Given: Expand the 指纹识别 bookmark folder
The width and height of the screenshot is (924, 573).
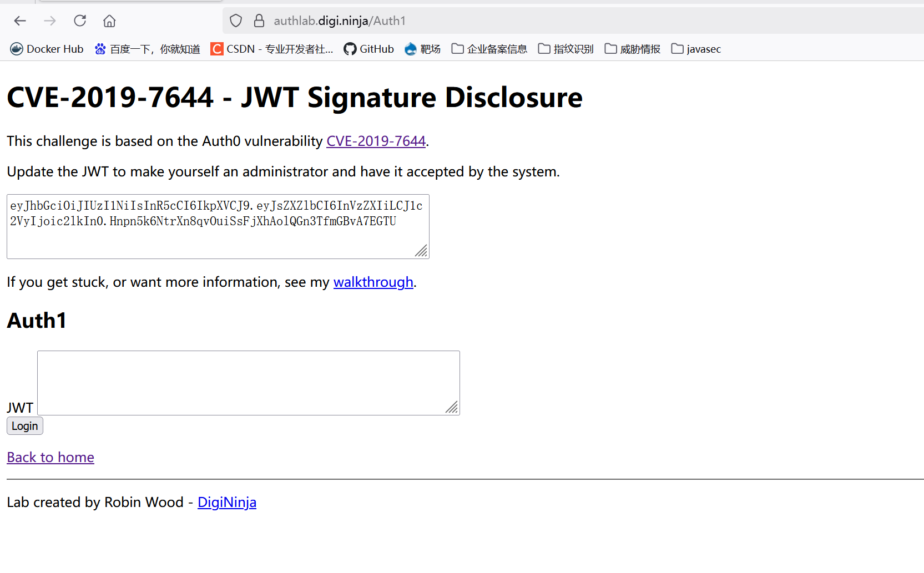Looking at the screenshot, I should point(566,49).
